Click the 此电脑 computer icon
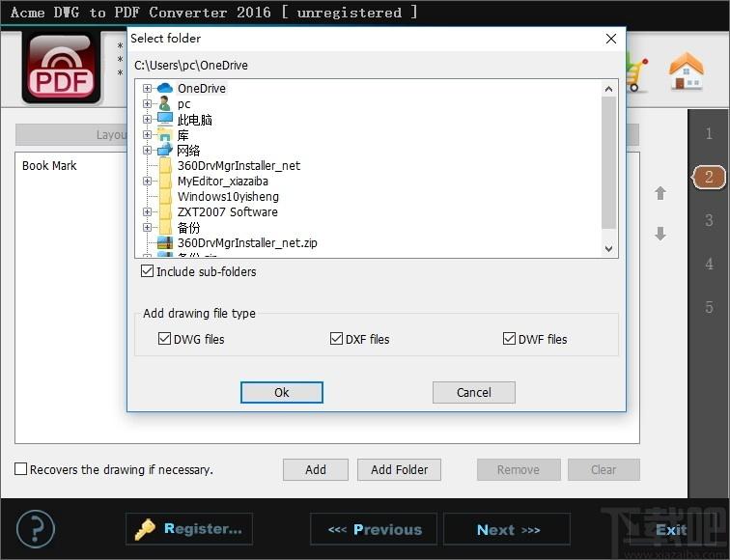 point(165,119)
